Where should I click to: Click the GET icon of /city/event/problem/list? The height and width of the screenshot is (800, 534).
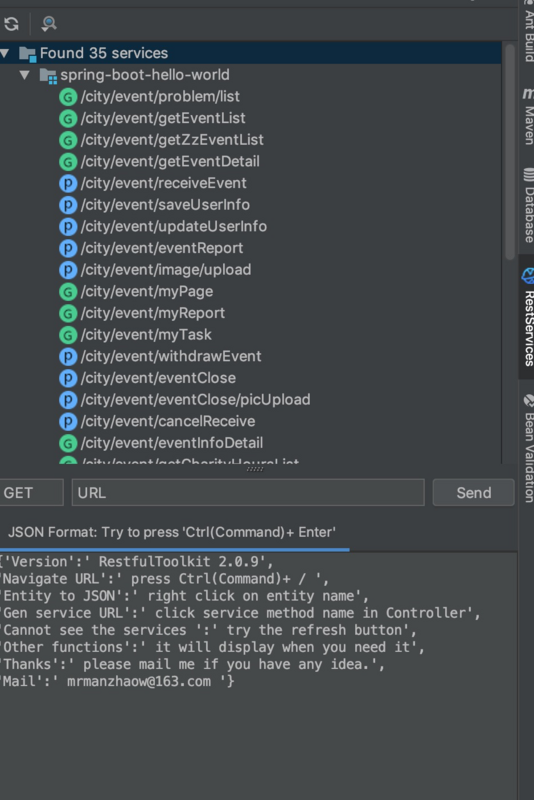(68, 96)
